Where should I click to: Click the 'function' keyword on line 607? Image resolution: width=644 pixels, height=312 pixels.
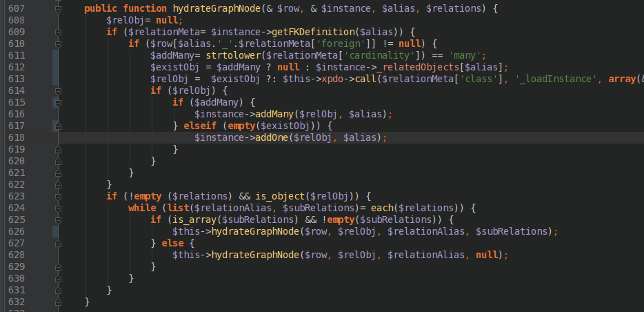tap(145, 9)
